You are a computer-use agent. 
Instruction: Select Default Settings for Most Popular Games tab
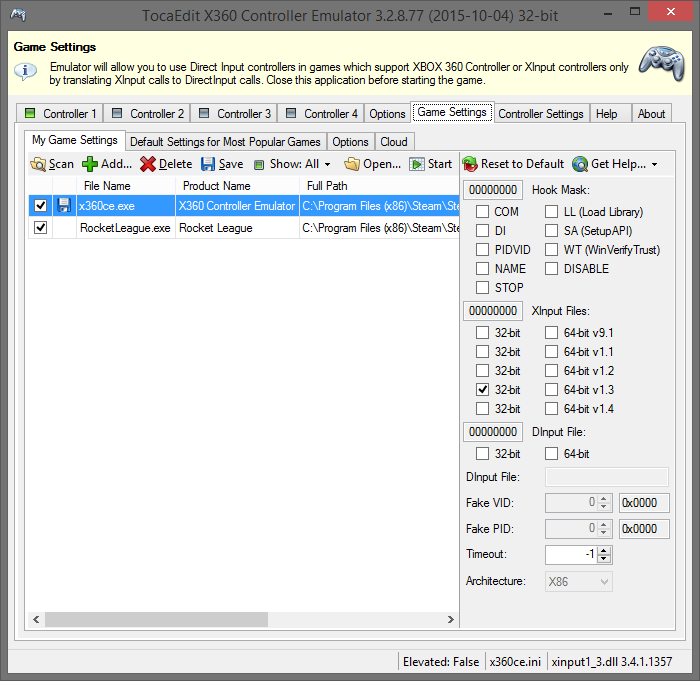(x=225, y=142)
